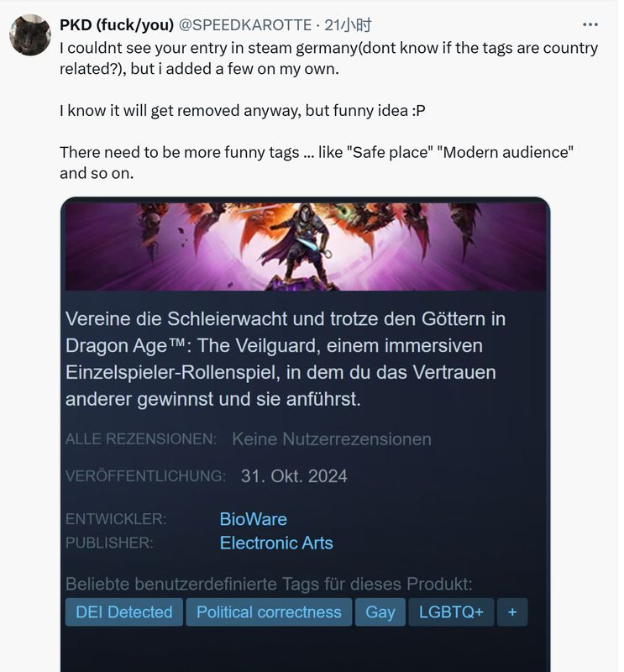Open the @SPEEDKAROTTE handle link

[x=244, y=25]
